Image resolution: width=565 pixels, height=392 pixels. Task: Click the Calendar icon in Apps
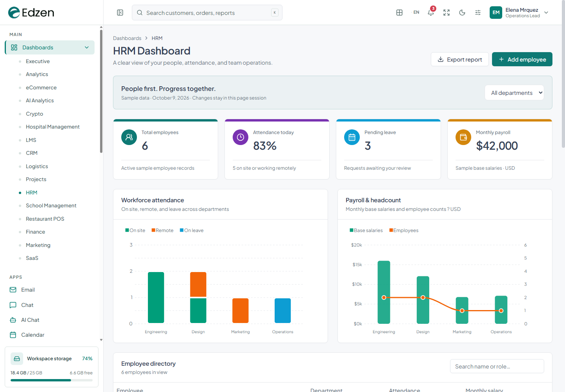(x=13, y=335)
